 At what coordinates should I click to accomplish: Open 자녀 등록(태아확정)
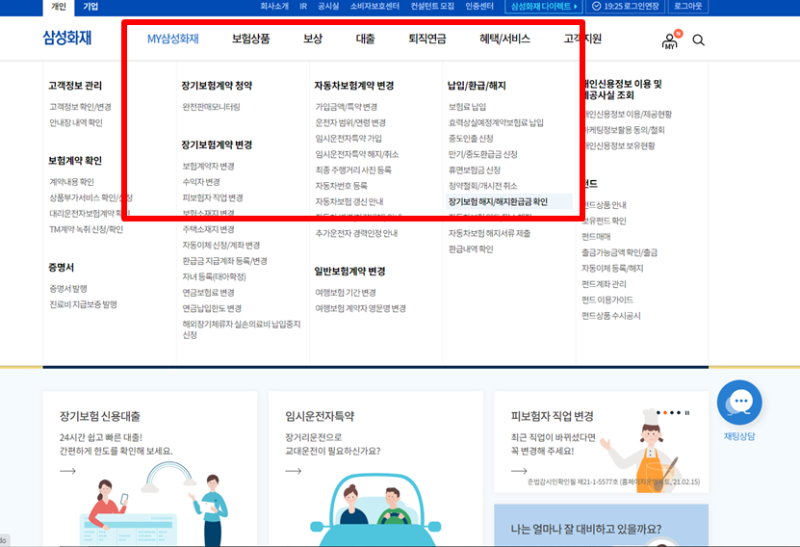214,277
